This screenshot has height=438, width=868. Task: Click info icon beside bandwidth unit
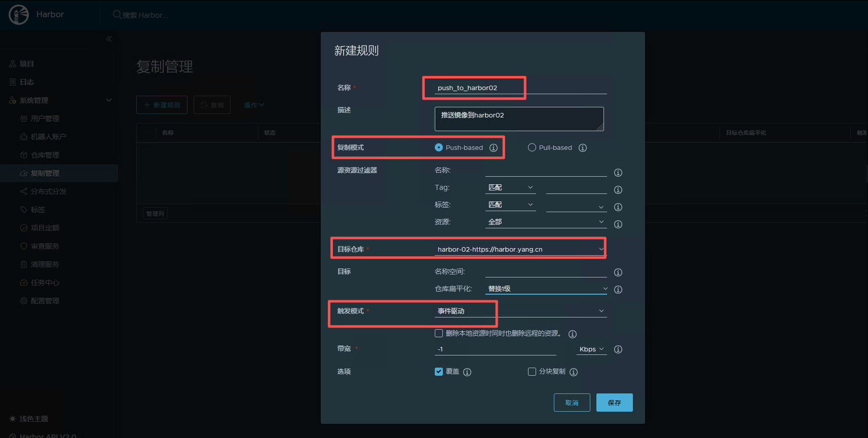pos(618,349)
